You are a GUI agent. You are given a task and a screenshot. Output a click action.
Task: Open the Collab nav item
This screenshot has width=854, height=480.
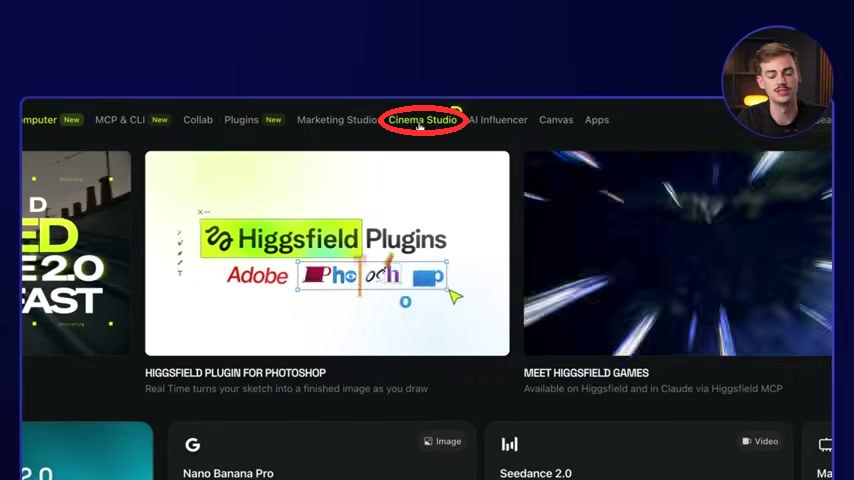point(198,120)
